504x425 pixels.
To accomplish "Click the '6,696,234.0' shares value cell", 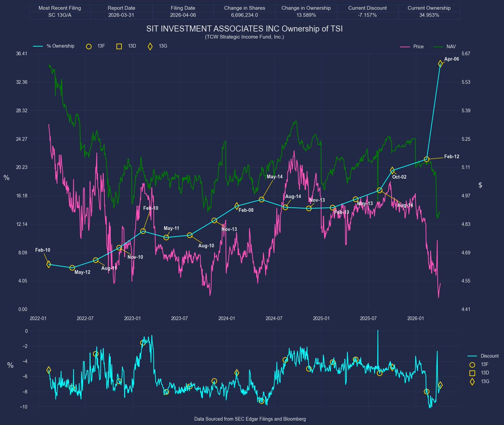I will tap(244, 15).
